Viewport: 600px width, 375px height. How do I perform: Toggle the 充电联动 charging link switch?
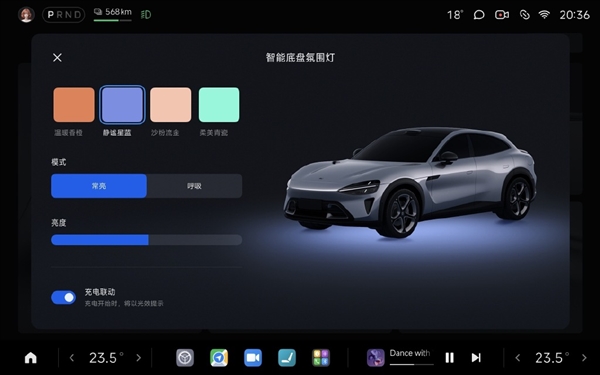coord(64,297)
